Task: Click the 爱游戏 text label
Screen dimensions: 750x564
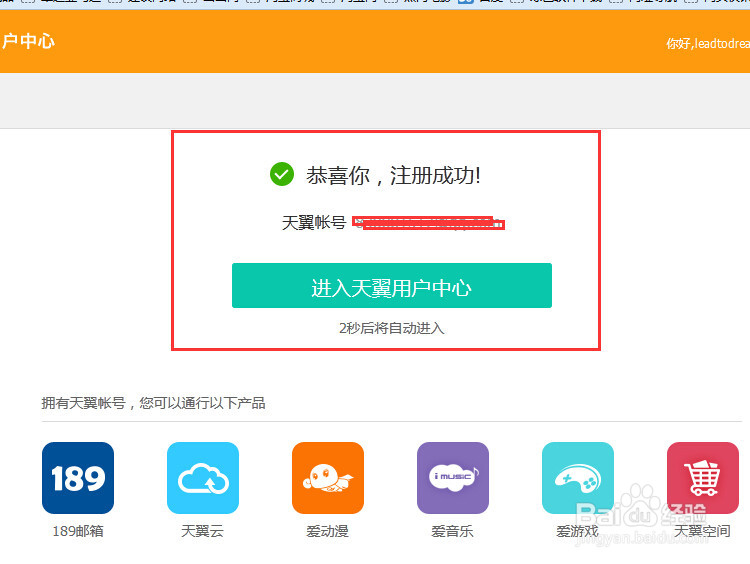Action: coord(578,531)
